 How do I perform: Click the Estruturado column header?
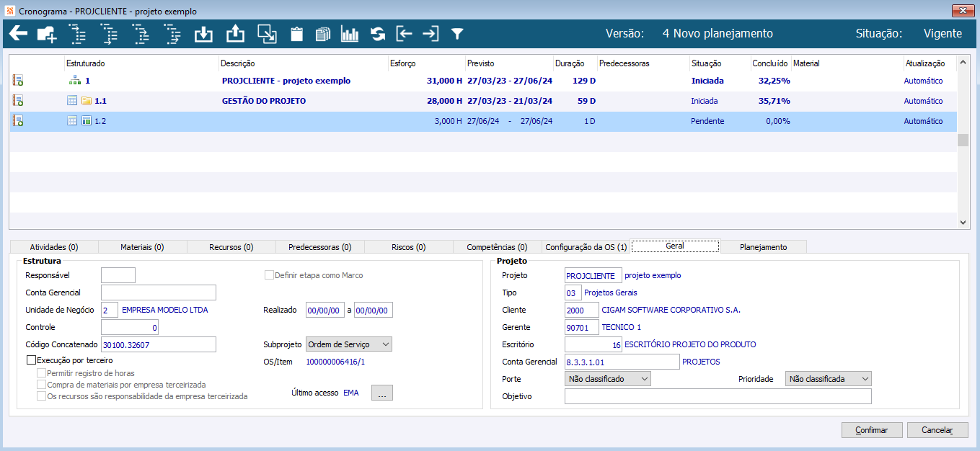coord(141,63)
